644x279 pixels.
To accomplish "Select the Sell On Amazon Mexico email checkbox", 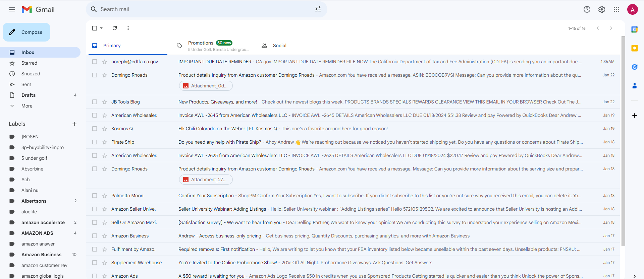I will click(95, 222).
